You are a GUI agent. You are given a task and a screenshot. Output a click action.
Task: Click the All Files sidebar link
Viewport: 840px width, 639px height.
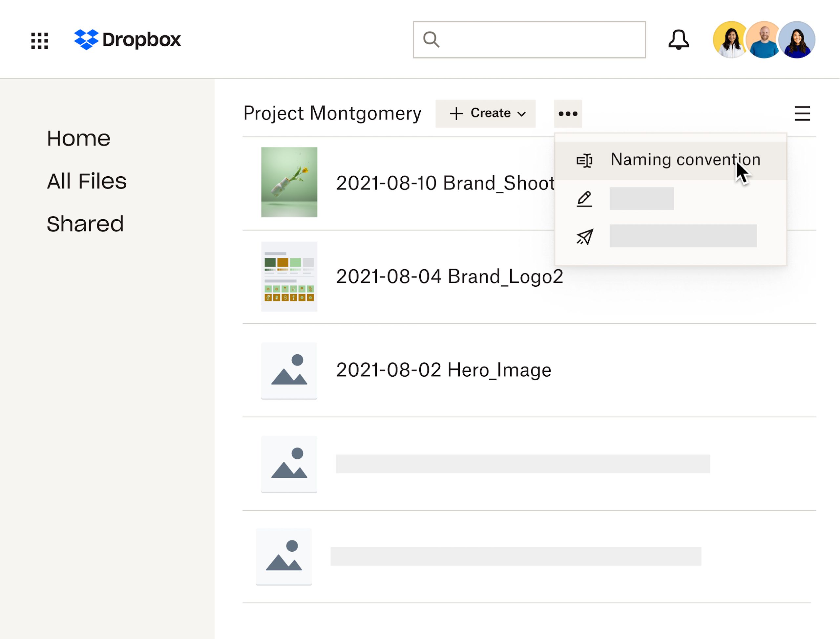[87, 181]
